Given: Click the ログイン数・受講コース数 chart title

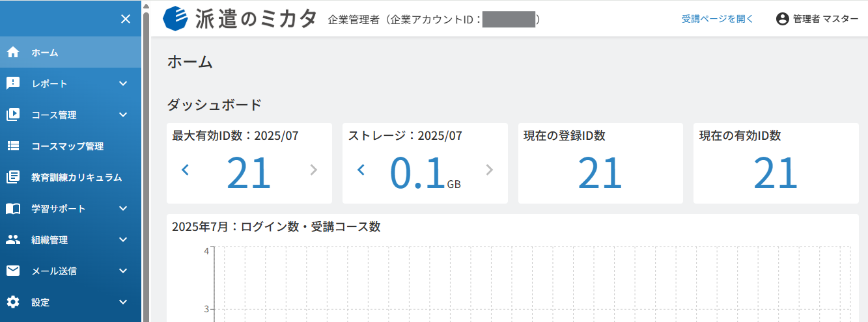Looking at the screenshot, I should point(276,227).
